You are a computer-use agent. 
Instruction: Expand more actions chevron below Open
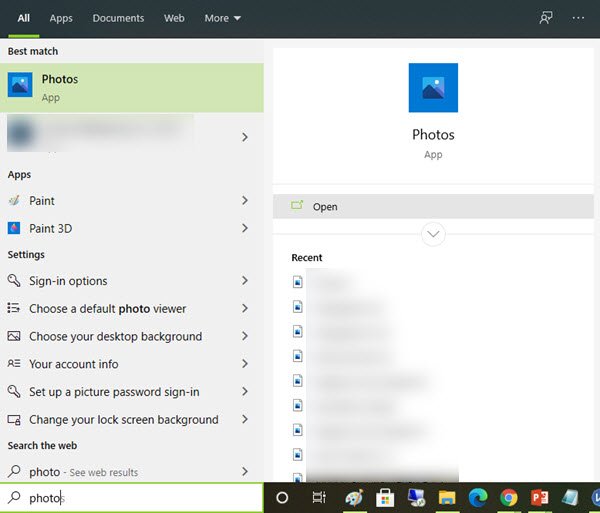point(433,234)
